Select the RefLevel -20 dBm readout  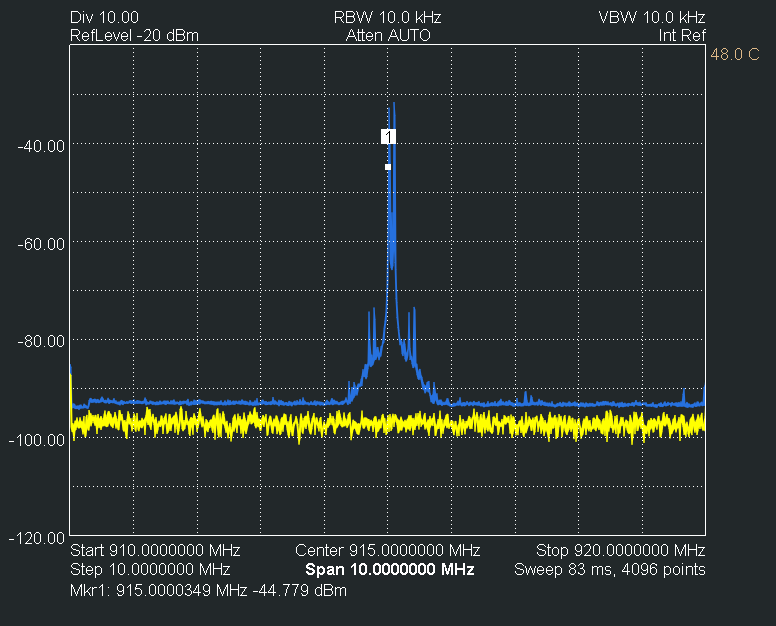point(134,36)
